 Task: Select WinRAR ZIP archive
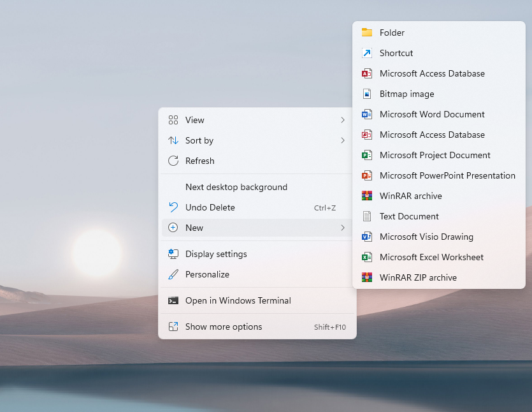tap(439, 277)
